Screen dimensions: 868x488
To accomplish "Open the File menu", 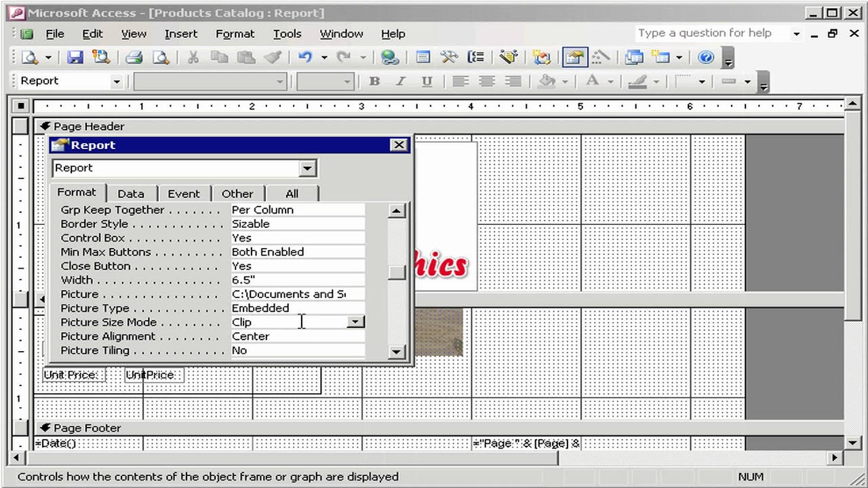I will coord(54,34).
